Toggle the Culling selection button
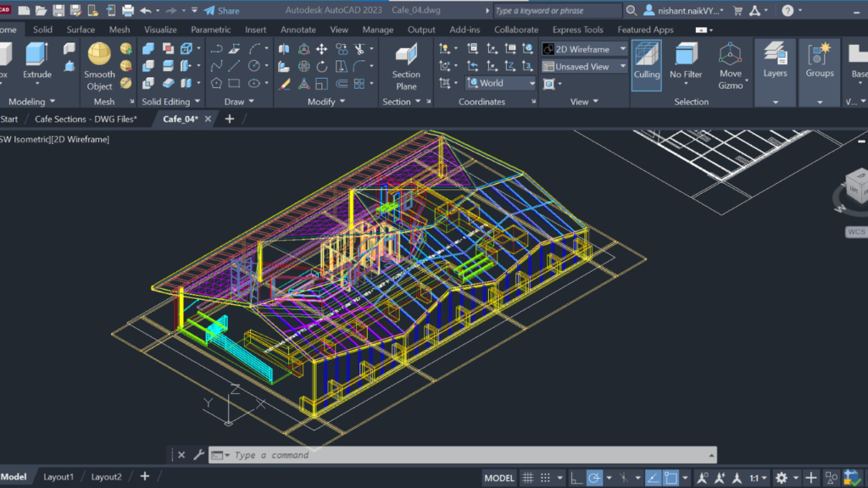868x488 pixels. (x=646, y=61)
